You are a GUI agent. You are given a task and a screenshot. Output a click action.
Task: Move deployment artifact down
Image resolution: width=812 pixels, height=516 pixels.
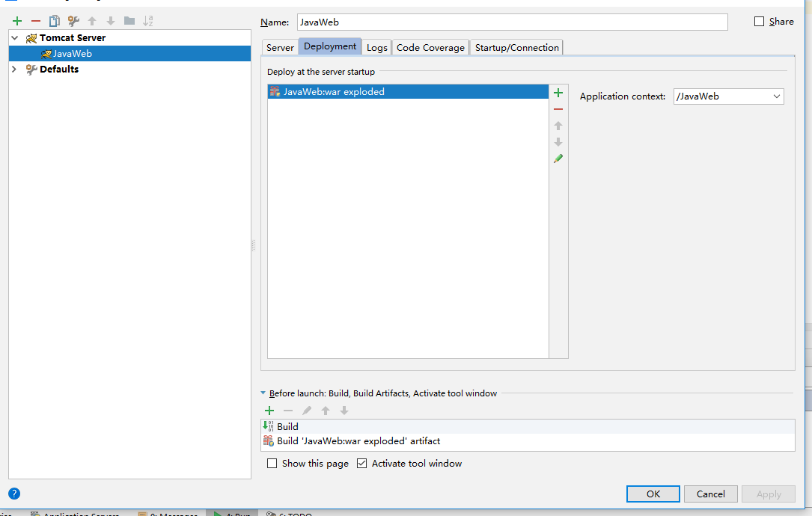tap(558, 142)
